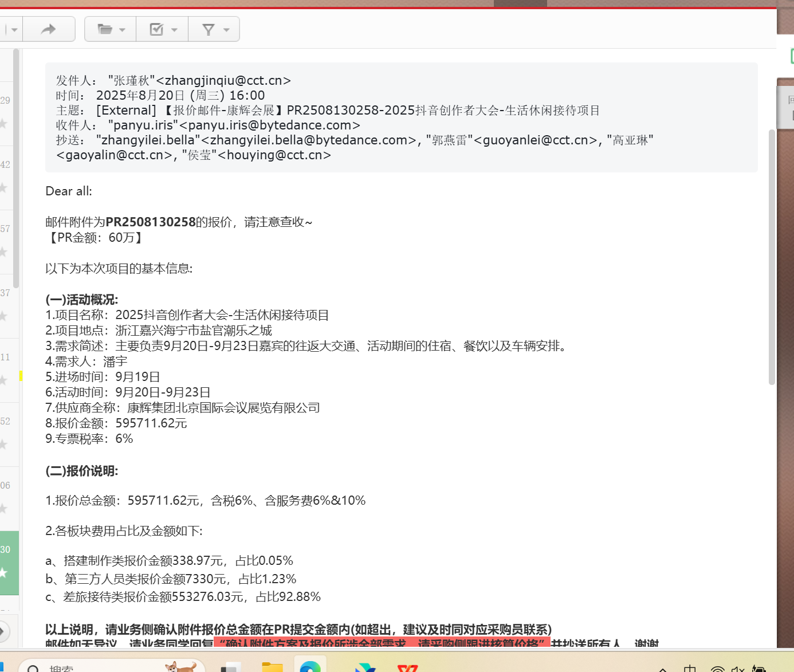This screenshot has height=672, width=794.
Task: Open the move-to-folder icon button
Action: coord(104,29)
